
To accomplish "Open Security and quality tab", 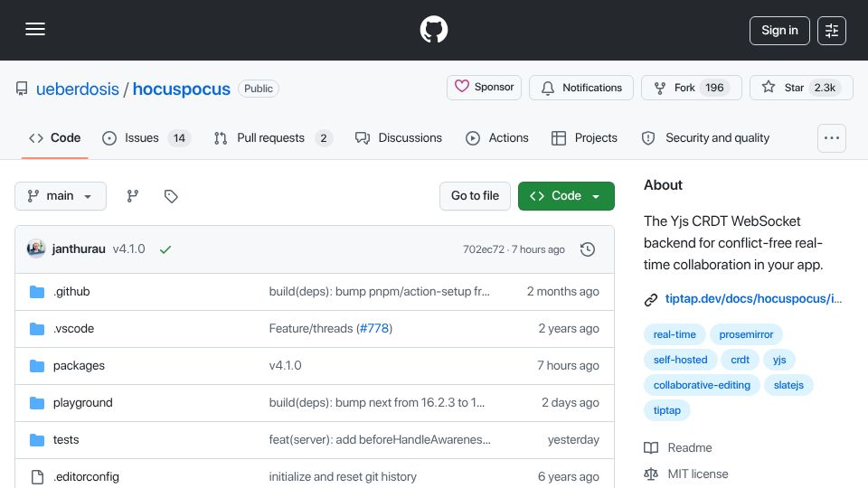I will pyautogui.click(x=705, y=137).
